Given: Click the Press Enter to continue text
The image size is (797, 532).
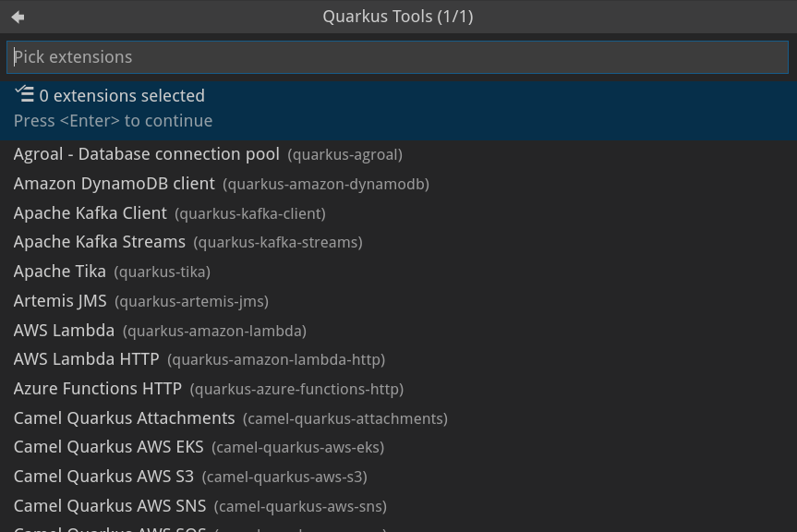Looking at the screenshot, I should pos(113,121).
